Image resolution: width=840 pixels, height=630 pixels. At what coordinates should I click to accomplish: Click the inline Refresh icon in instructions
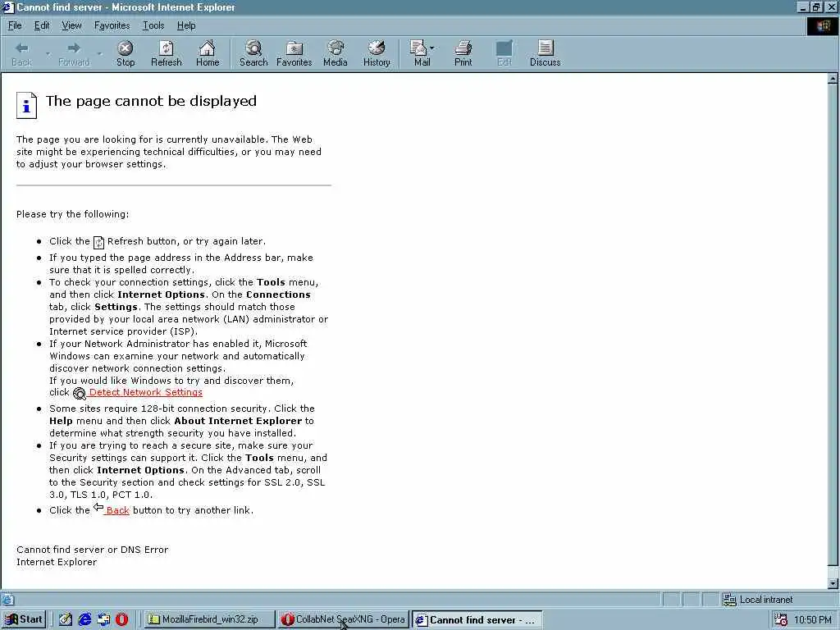(x=98, y=242)
